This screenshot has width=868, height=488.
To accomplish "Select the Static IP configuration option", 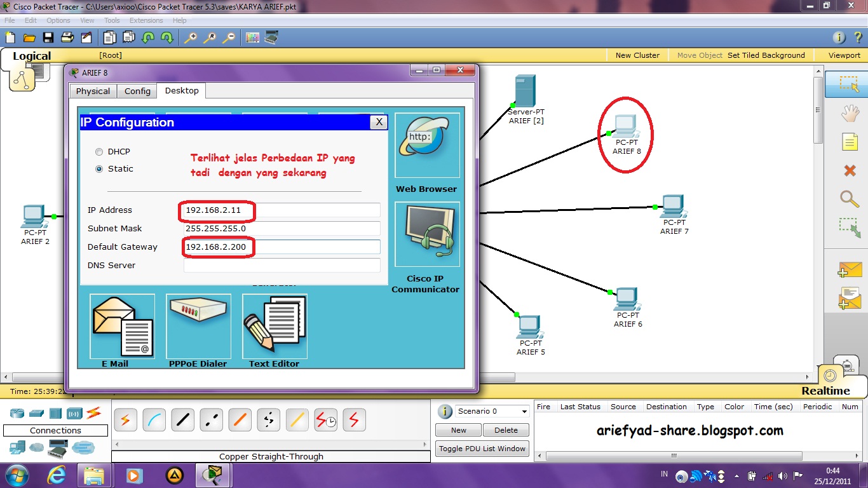I will [x=99, y=168].
